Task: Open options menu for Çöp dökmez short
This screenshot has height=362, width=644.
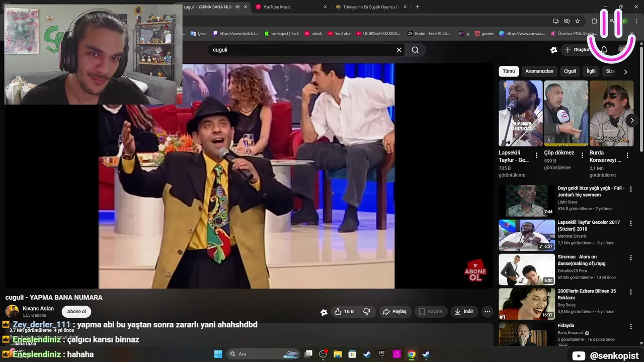Action: 582,155
